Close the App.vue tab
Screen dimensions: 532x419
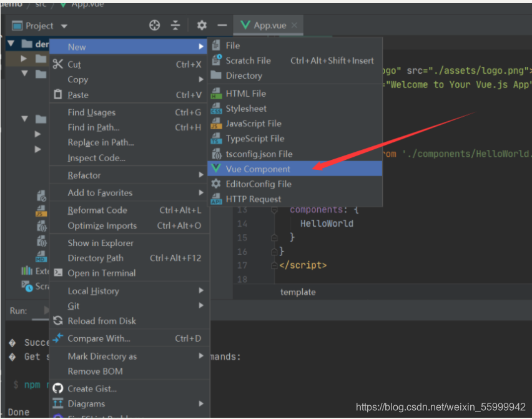coord(294,25)
